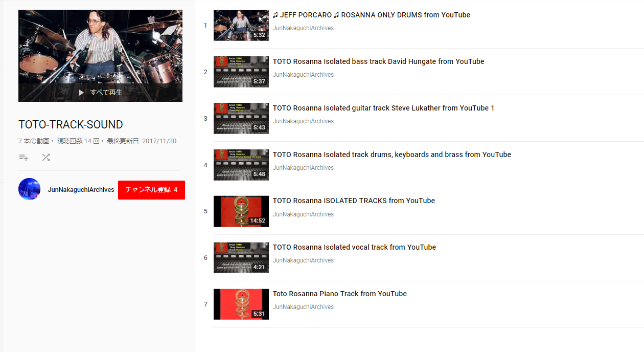Image resolution: width=644 pixels, height=352 pixels.
Task: Click the 14:52 duration badge
Action: [x=258, y=221]
